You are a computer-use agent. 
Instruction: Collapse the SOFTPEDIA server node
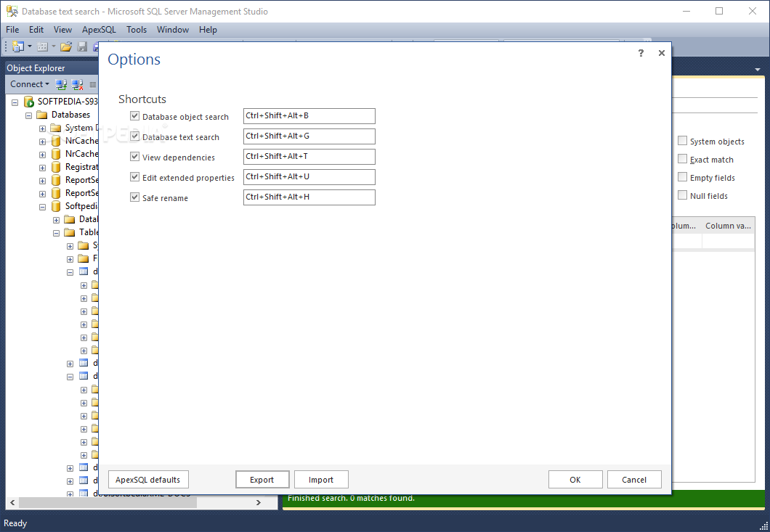point(15,102)
